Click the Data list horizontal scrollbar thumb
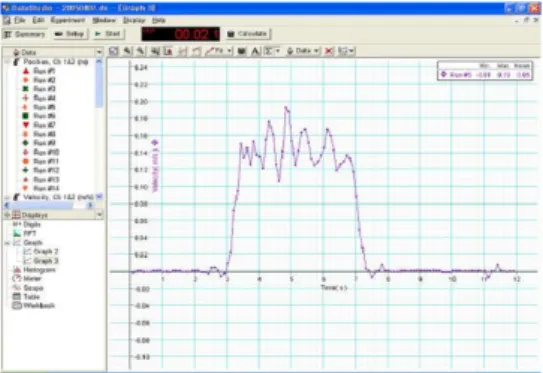 [x=42, y=205]
